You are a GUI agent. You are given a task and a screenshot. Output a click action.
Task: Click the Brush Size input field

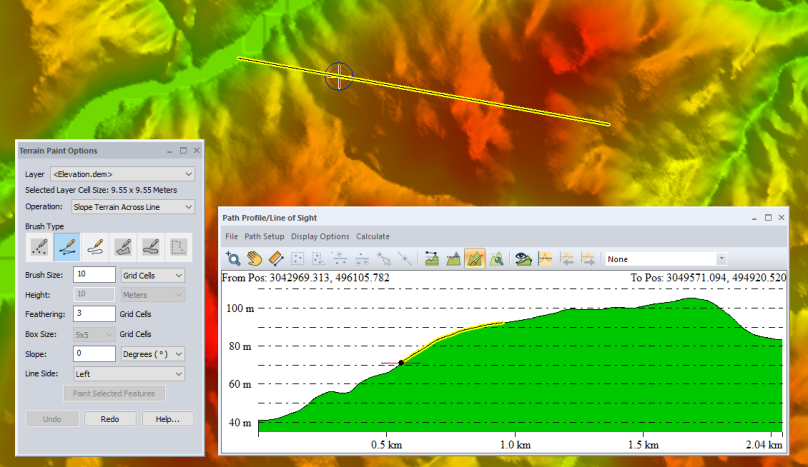pos(94,275)
